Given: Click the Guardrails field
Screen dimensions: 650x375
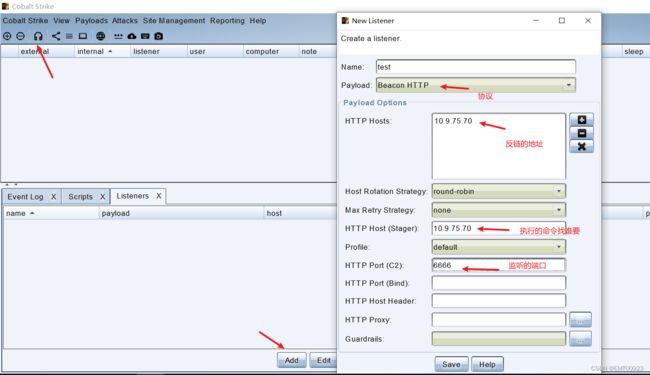Looking at the screenshot, I should (498, 339).
